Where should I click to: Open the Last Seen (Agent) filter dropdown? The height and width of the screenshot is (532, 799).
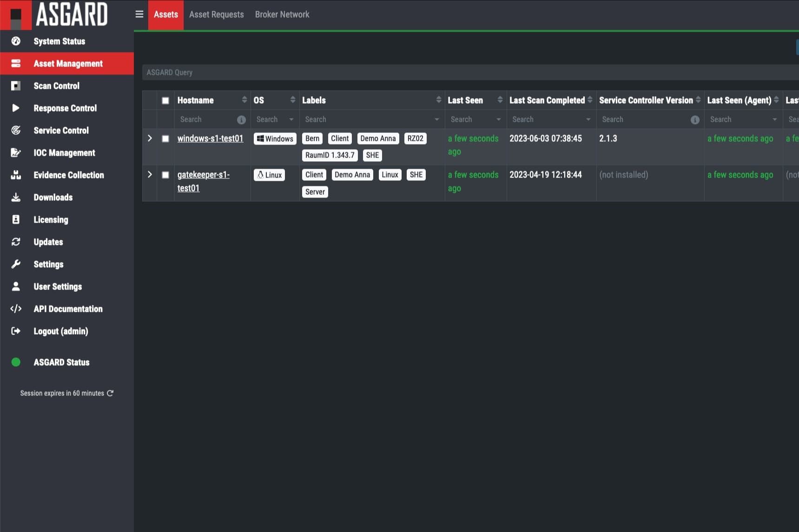click(774, 119)
